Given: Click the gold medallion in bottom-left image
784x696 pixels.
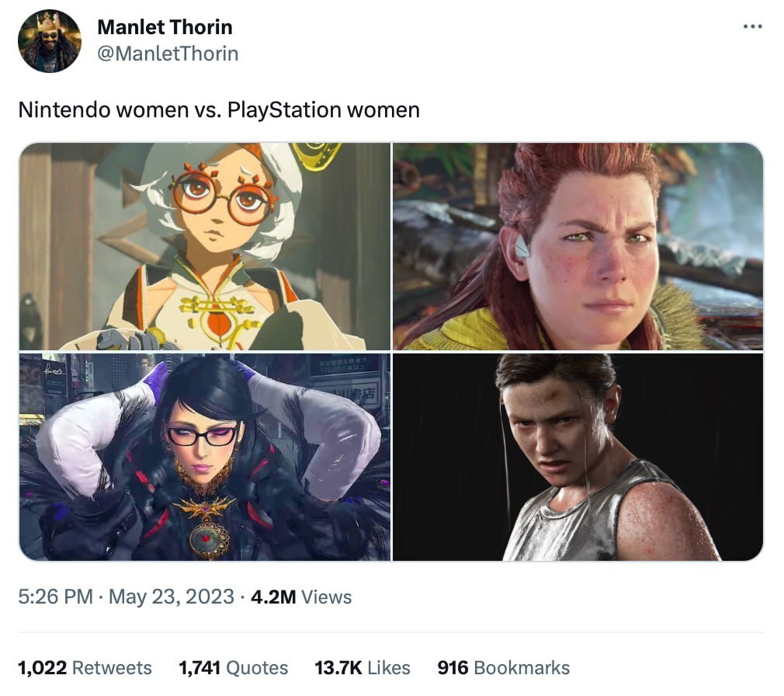Looking at the screenshot, I should [208, 536].
